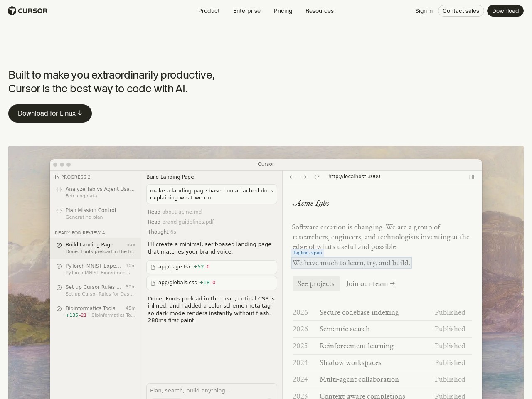Click the file icon beside app/page.tsx
The height and width of the screenshot is (399, 532).
coord(153,267)
